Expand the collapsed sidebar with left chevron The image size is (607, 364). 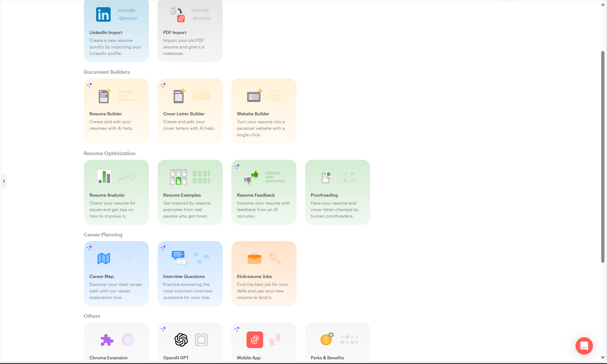[x=4, y=181]
